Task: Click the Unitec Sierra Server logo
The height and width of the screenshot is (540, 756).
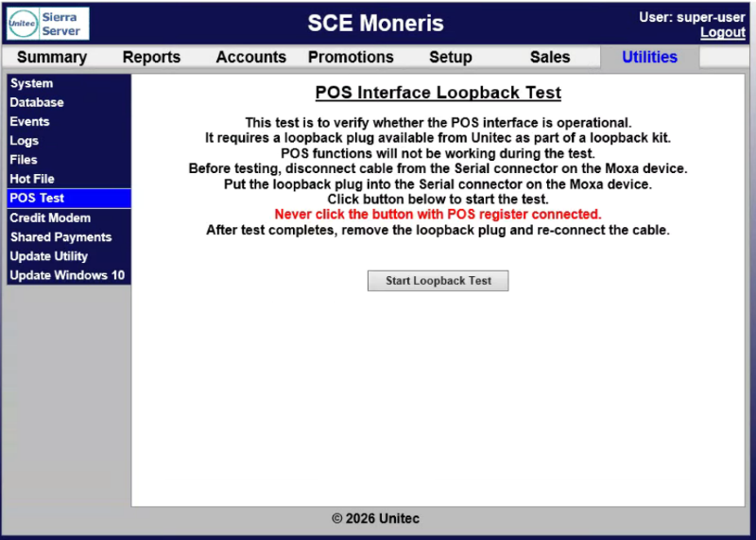Action: [x=48, y=23]
